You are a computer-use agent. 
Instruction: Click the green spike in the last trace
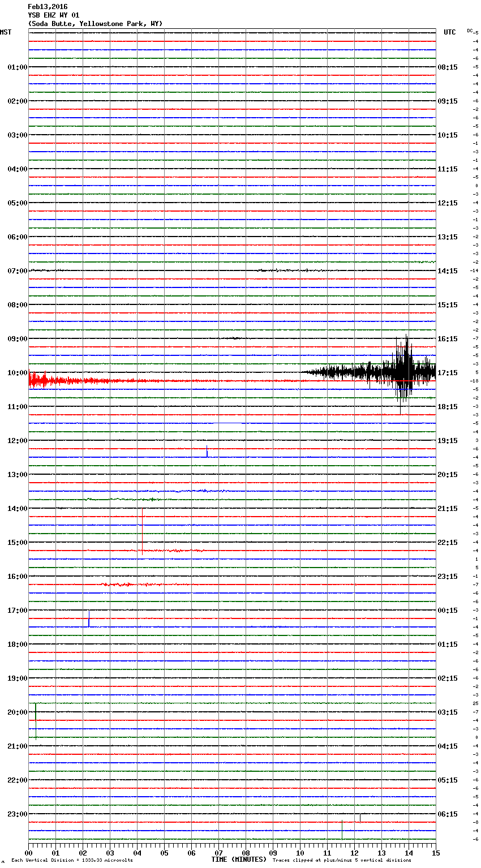342,830
